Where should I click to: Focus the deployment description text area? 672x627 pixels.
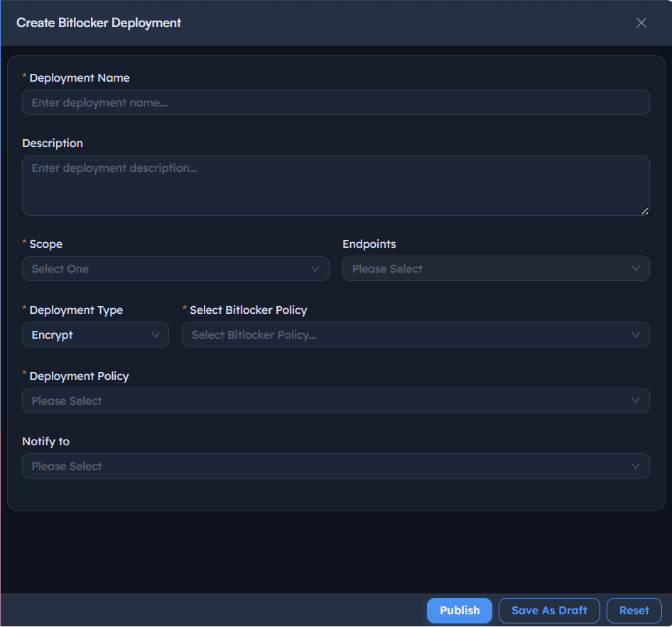(x=335, y=185)
